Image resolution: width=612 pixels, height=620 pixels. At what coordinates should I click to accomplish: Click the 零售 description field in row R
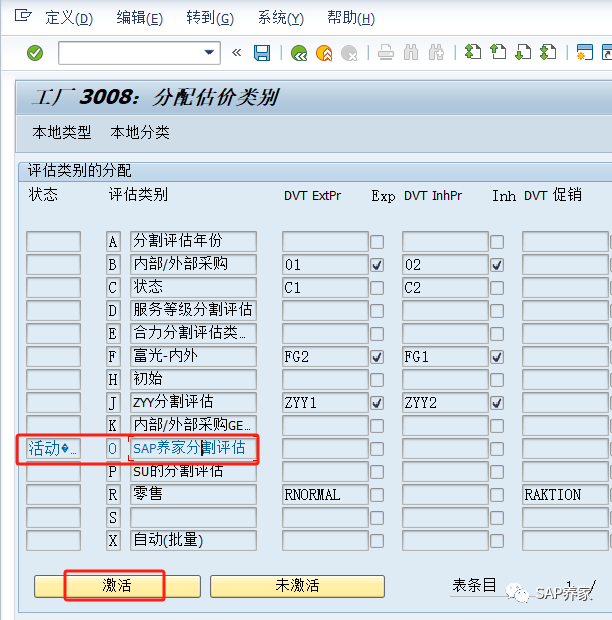(193, 495)
